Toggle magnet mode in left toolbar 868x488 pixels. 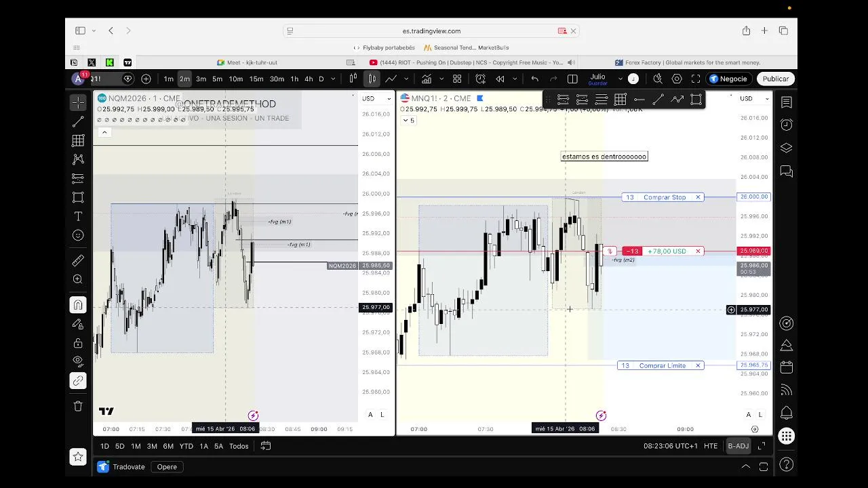78,305
